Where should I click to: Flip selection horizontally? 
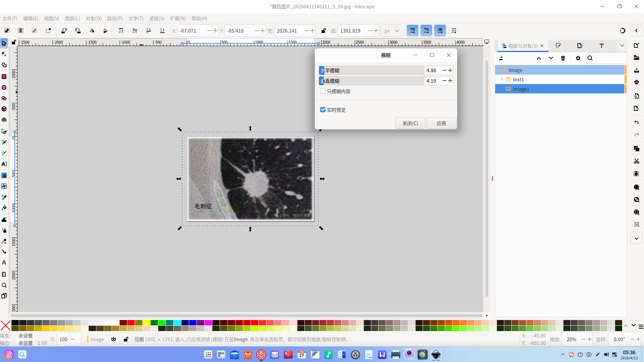point(92,31)
